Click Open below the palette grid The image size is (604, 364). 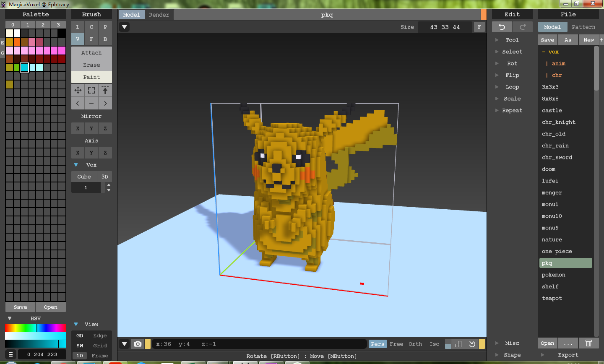pos(51,307)
